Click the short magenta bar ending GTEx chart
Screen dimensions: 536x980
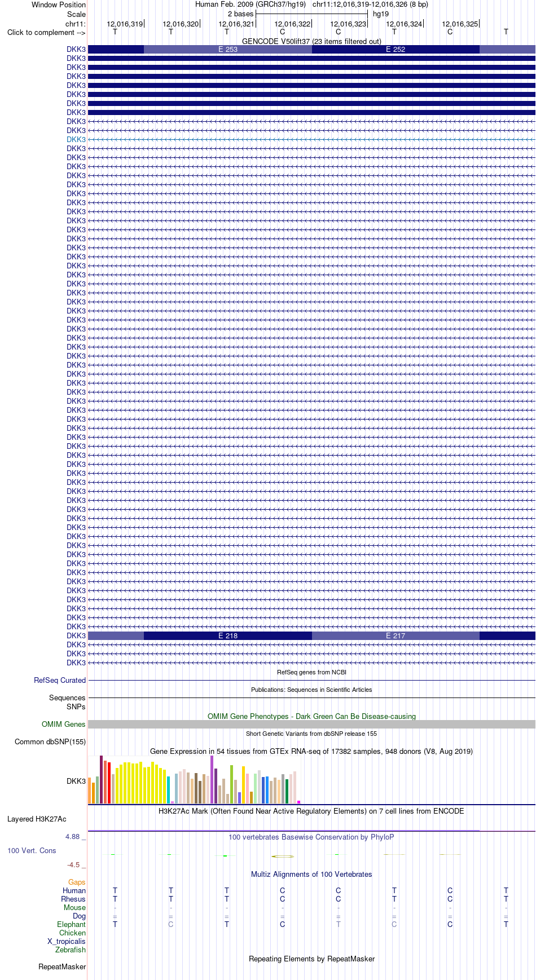pos(299,802)
